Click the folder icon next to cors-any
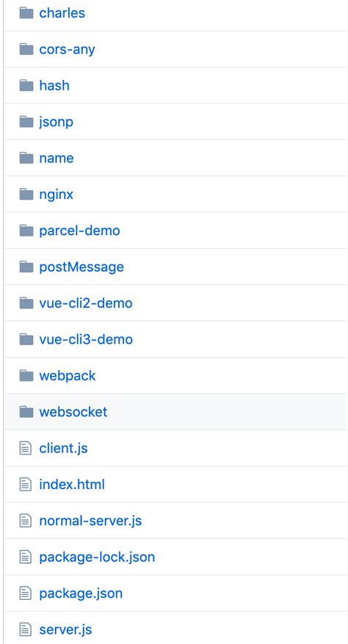 point(26,49)
